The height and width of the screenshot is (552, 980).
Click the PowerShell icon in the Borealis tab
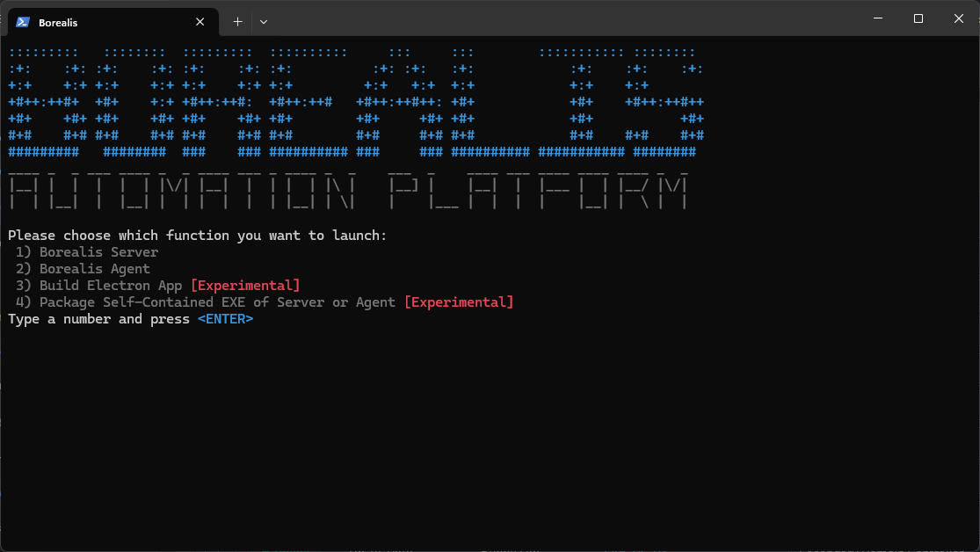click(23, 22)
